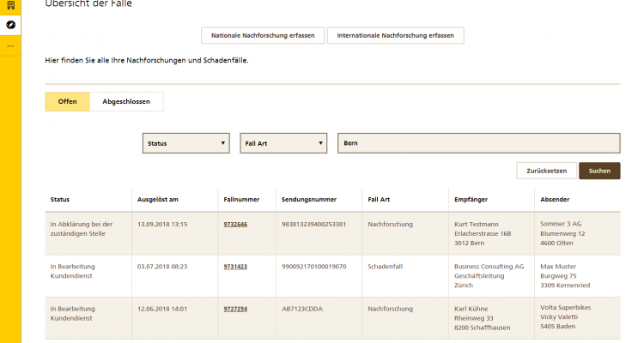Open the Fall Art dropdown filter

point(283,143)
